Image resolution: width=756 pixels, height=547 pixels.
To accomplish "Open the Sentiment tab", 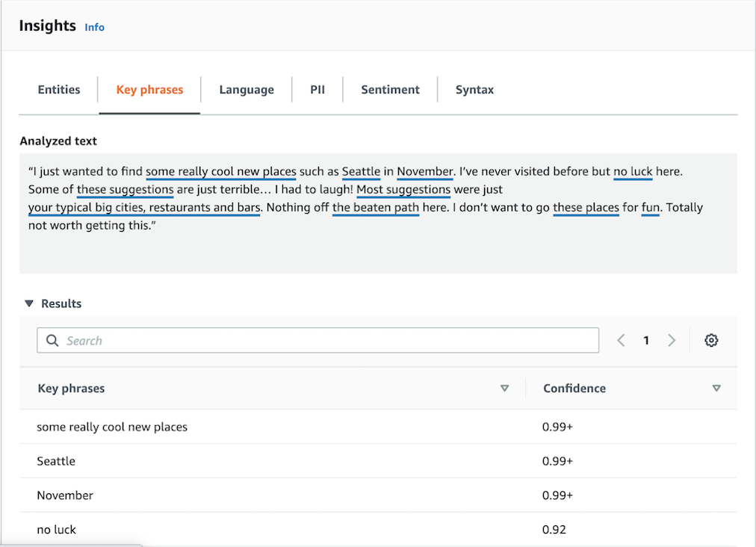I will tap(390, 90).
